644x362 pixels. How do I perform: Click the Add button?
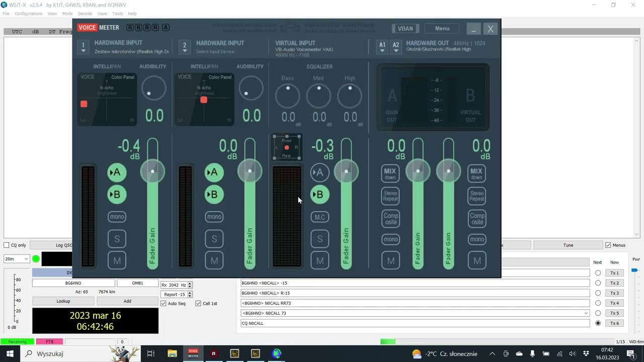coord(127,301)
